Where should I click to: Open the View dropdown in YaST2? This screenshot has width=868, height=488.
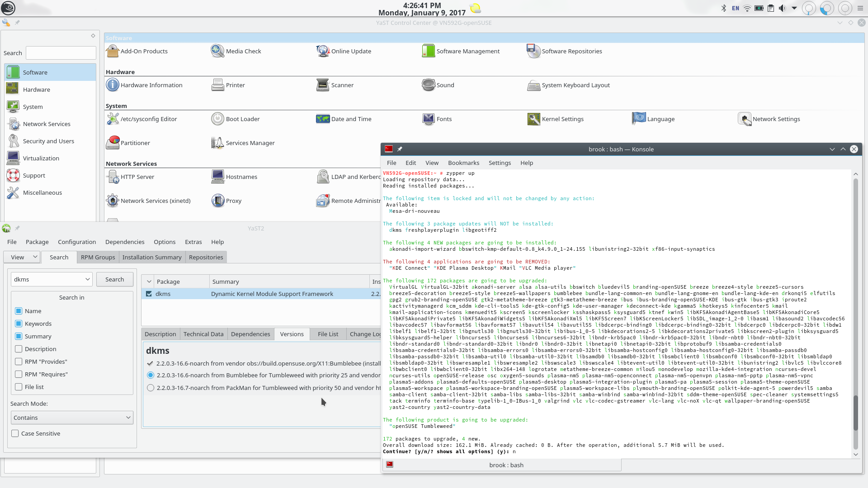pos(22,257)
